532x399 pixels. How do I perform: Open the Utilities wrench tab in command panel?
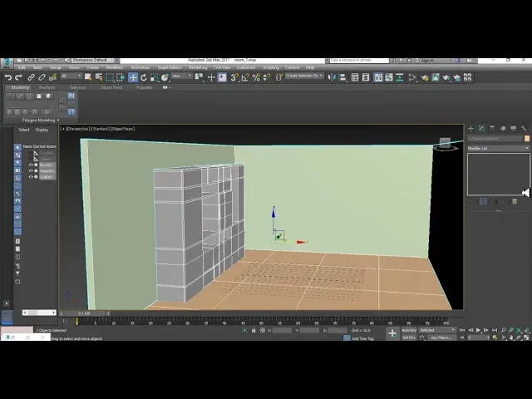525,129
